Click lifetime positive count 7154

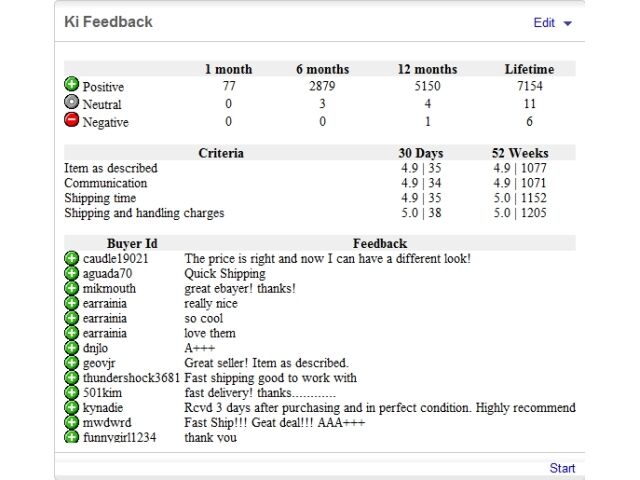(530, 86)
